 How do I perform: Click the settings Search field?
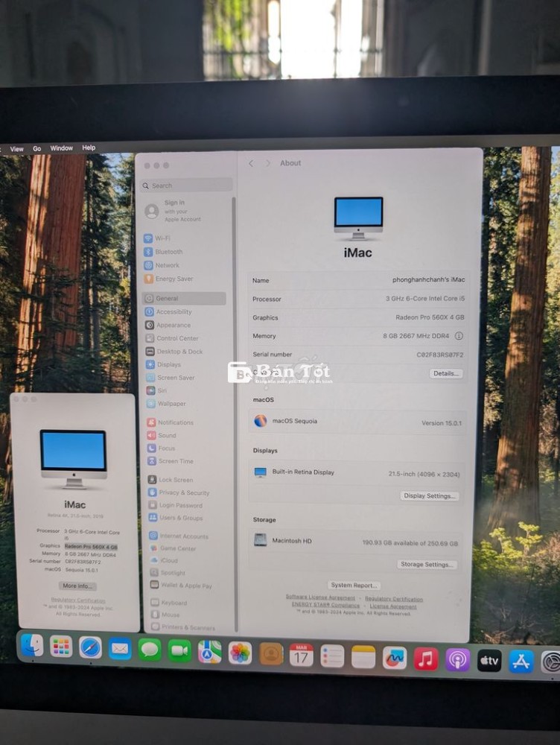pyautogui.click(x=187, y=186)
